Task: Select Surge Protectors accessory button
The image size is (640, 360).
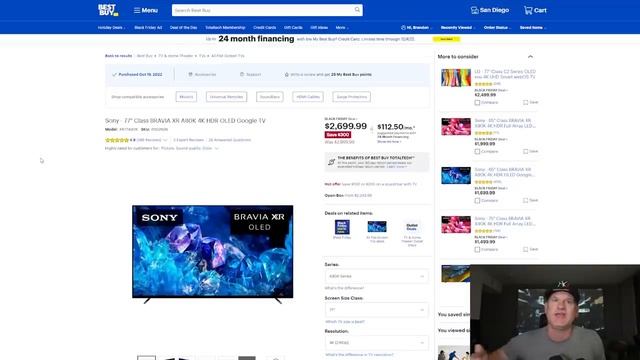Action: point(352,97)
